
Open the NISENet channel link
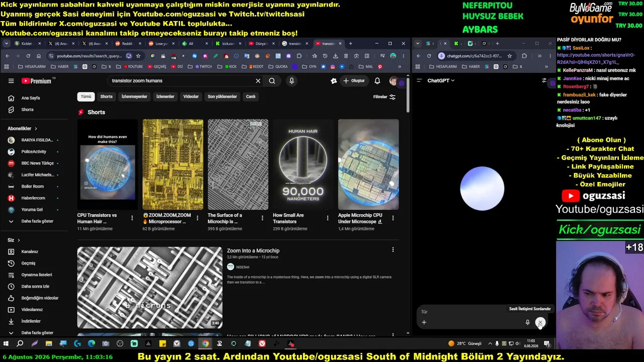coord(243,267)
